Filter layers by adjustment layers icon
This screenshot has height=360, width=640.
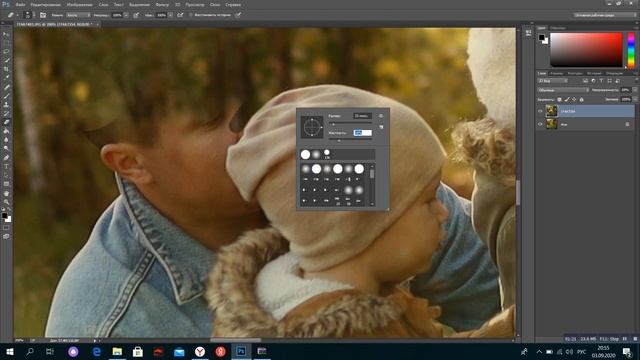tap(593, 81)
